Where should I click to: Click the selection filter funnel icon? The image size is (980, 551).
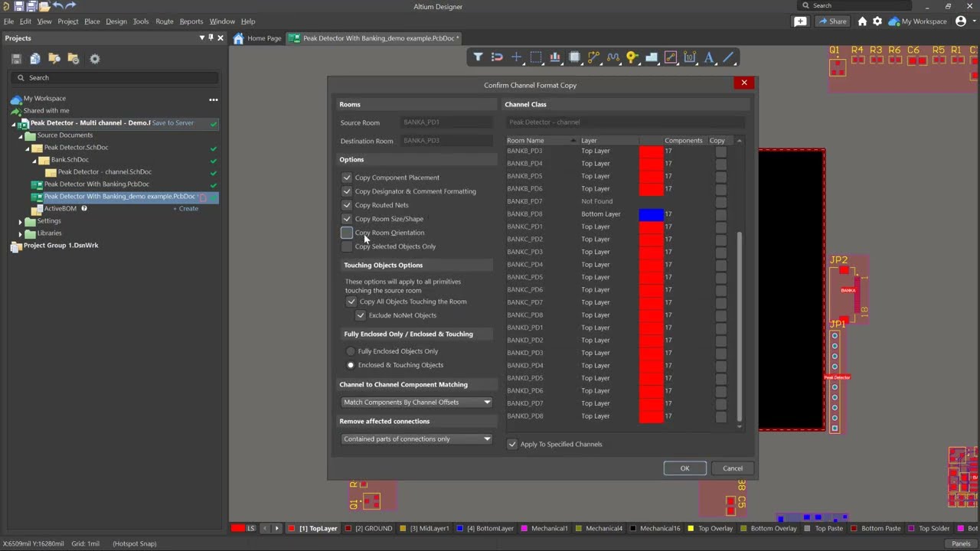(478, 57)
